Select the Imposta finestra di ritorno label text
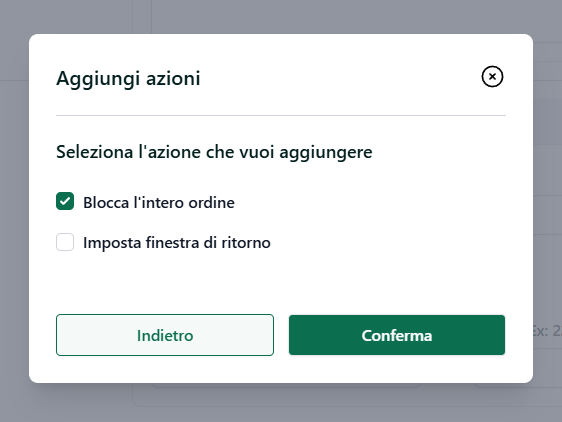This screenshot has width=562, height=422. click(177, 243)
